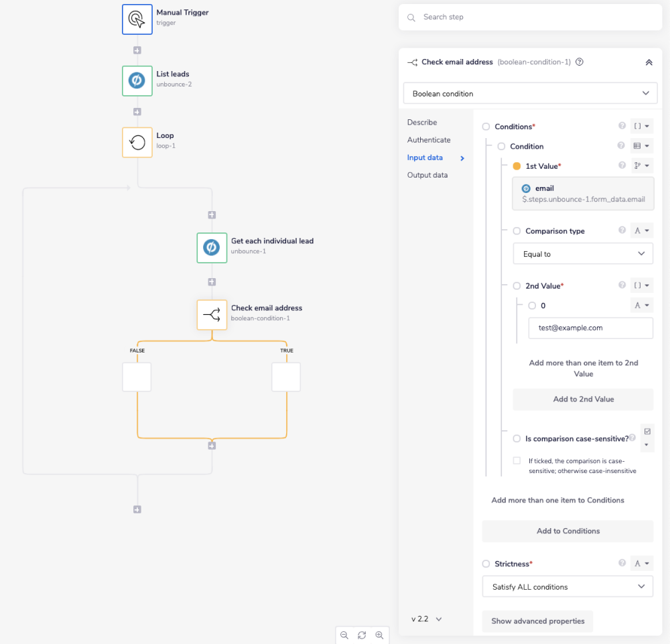Zoom in on the workflow canvas
Viewport: 670px width, 644px height.
pyautogui.click(x=379, y=635)
